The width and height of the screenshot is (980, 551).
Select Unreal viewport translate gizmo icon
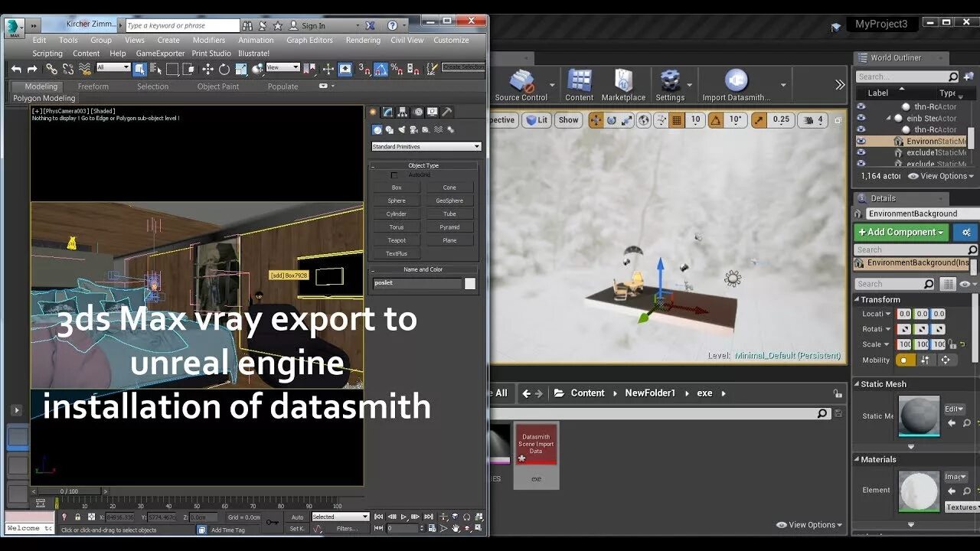tap(596, 120)
